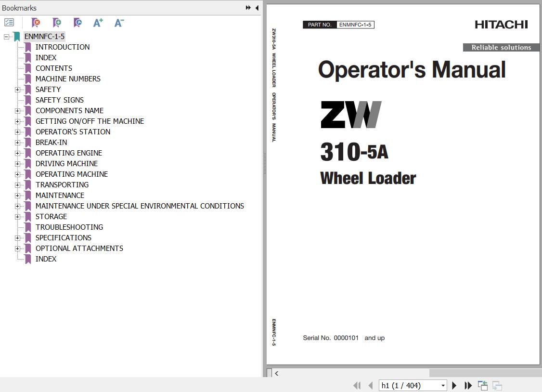The image size is (542, 392).
Task: Open the TRANSPORTING bookmark
Action: click(62, 184)
